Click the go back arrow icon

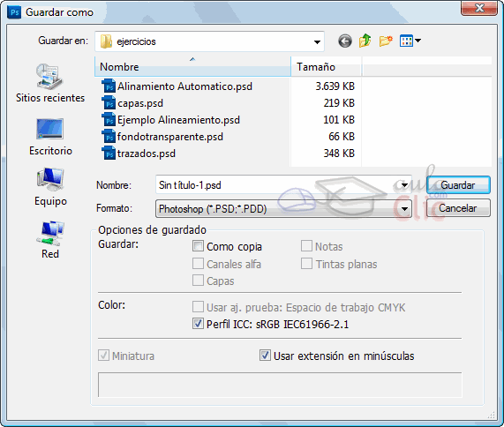pos(345,41)
